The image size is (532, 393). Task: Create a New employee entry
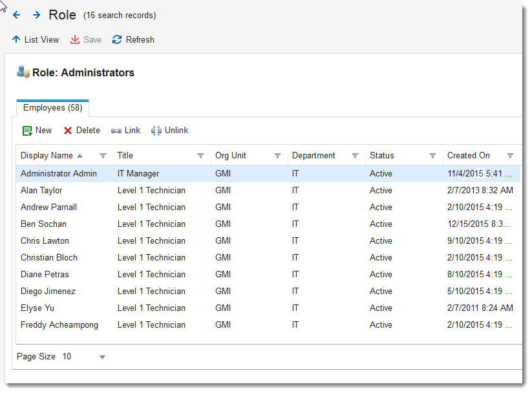pyautogui.click(x=37, y=131)
